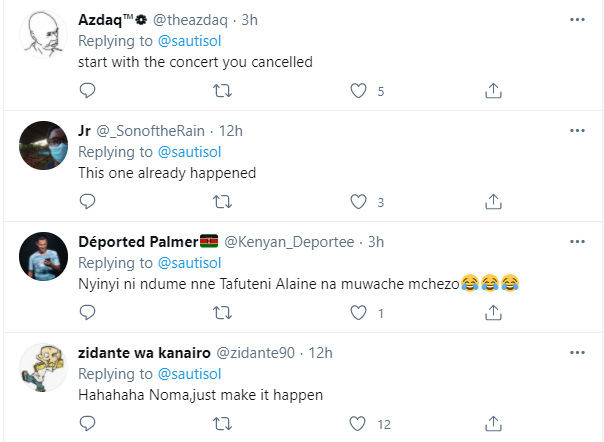Open more options on Déported Palmer's tweet

coord(577,242)
